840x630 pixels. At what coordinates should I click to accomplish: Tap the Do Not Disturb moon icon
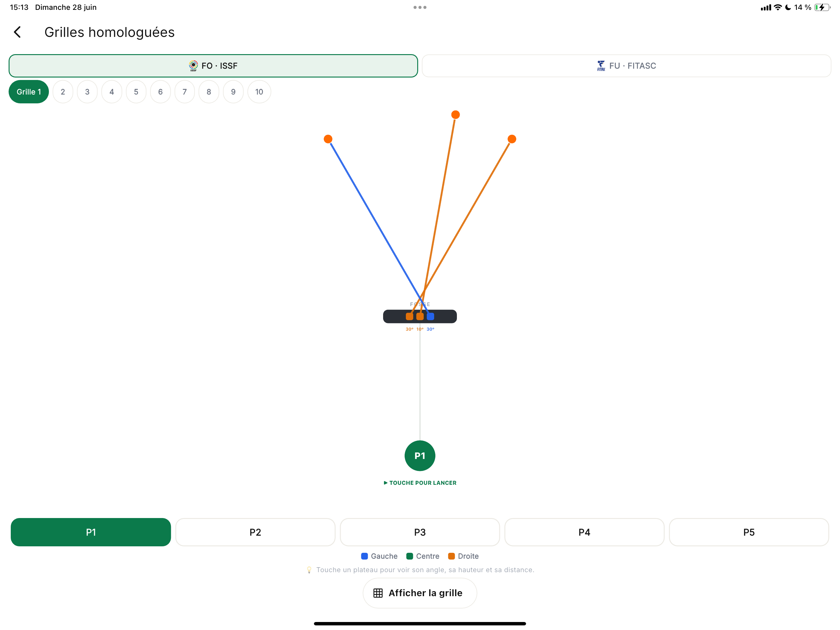click(788, 7)
